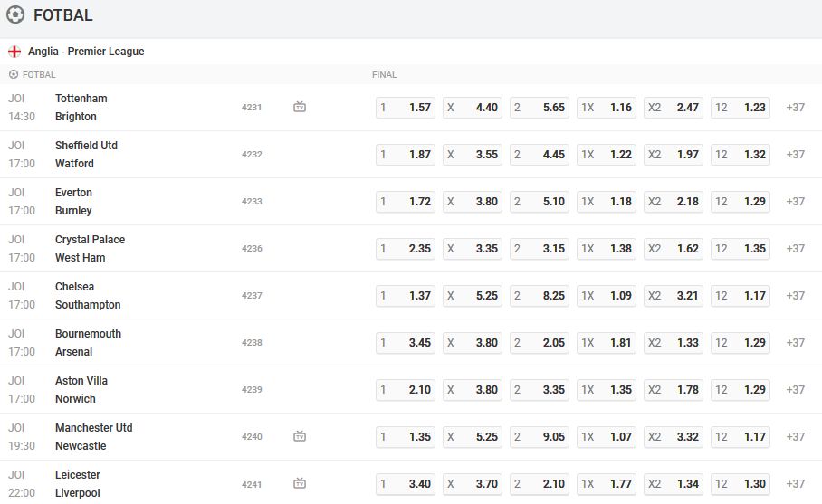Image resolution: width=822 pixels, height=504 pixels.
Task: Click the football icon next to FOTBAL header
Action: tap(15, 15)
